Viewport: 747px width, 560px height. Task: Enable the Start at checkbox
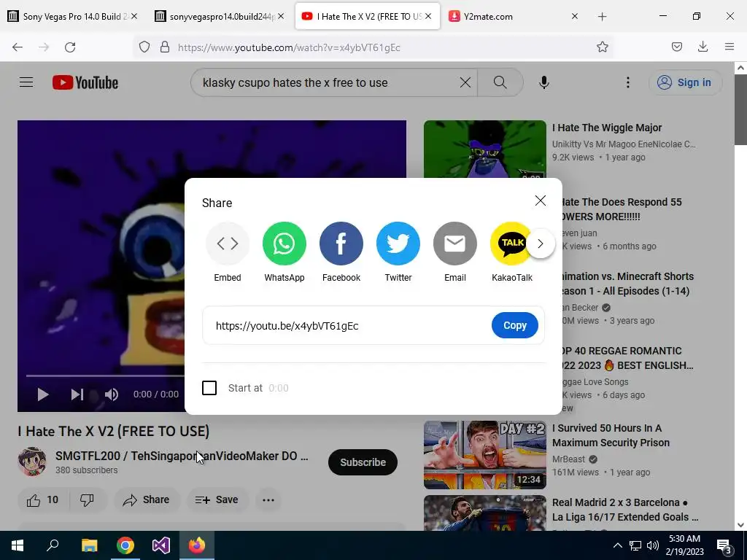click(209, 388)
